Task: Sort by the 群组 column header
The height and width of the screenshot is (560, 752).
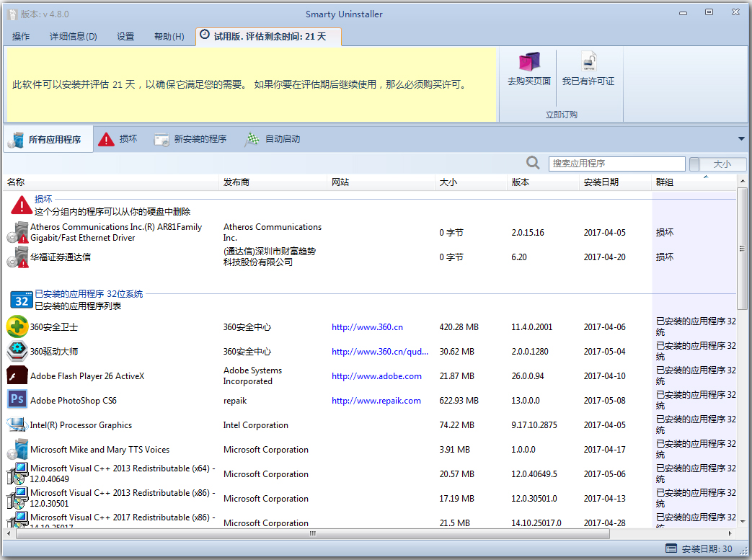Action: tap(694, 182)
